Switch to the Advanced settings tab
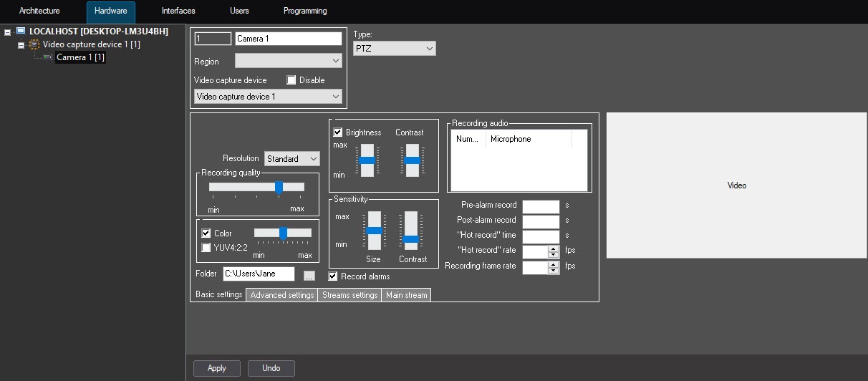Viewport: 868px width, 381px height. pos(281,295)
